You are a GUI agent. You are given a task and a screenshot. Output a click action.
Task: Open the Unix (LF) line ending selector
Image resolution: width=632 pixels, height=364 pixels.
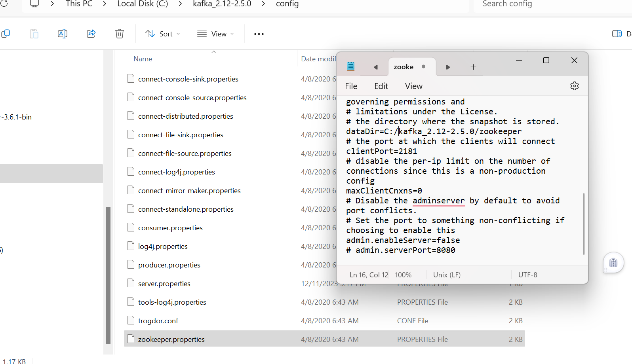pos(447,275)
